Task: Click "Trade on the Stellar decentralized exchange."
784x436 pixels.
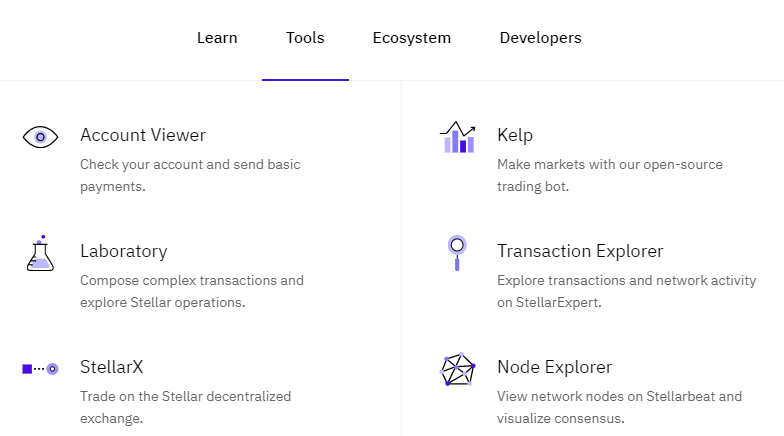Action: pyautogui.click(x=186, y=408)
